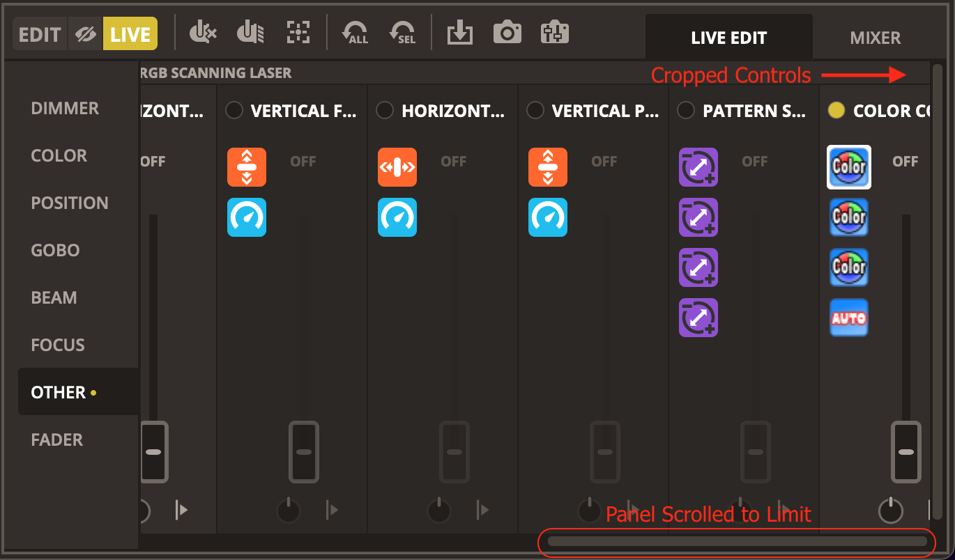Toggle the PATTERN S... channel circle

click(x=686, y=111)
